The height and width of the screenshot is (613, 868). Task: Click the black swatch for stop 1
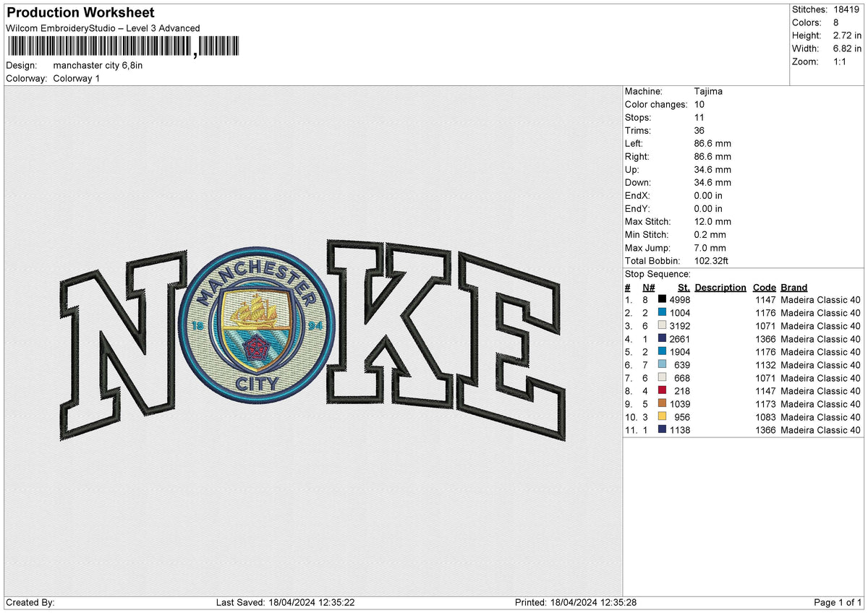tap(662, 299)
